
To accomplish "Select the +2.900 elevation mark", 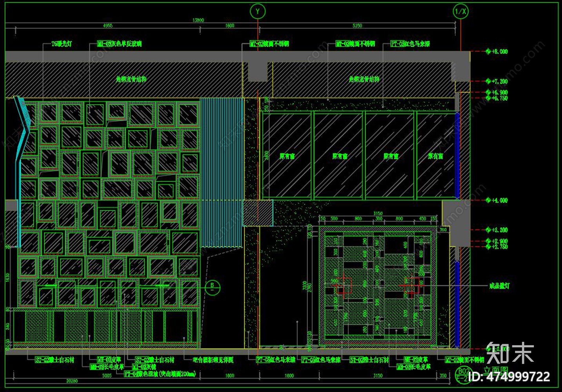I will click(x=497, y=241).
